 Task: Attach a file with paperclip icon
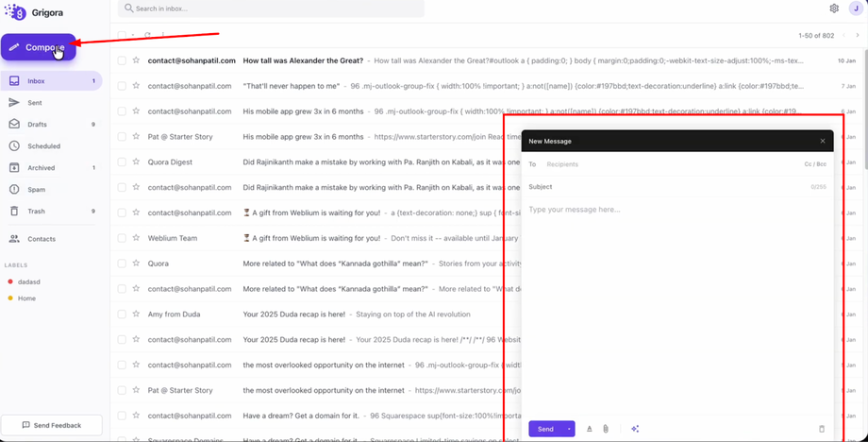click(x=606, y=429)
